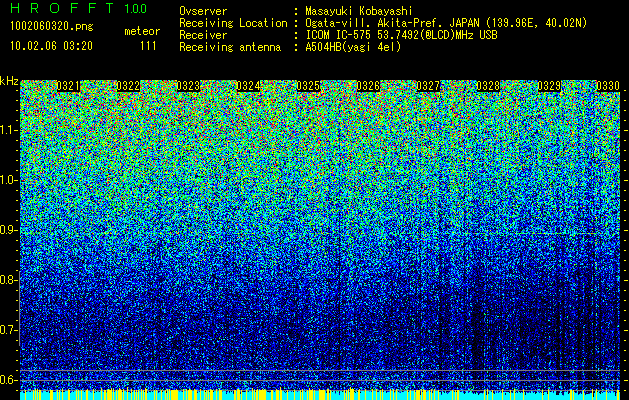
Task: Click the 0.9 kHz axis label
Action: click(x=9, y=230)
